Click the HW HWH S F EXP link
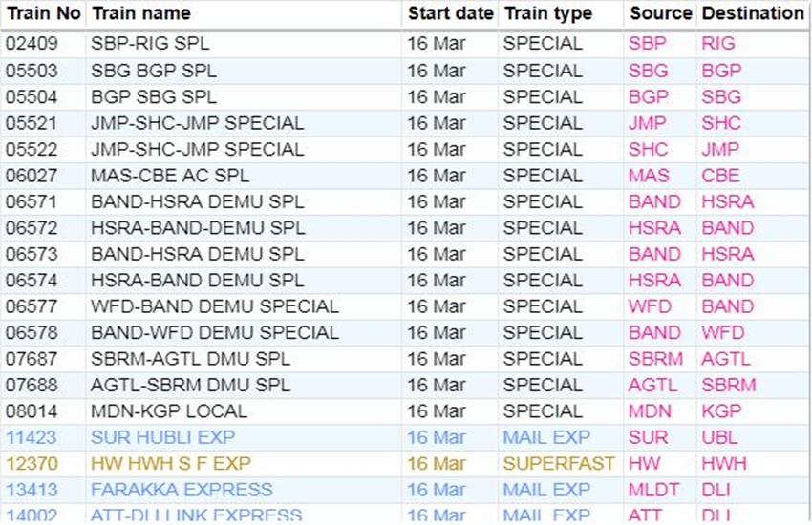The height and width of the screenshot is (525, 812). [x=169, y=463]
